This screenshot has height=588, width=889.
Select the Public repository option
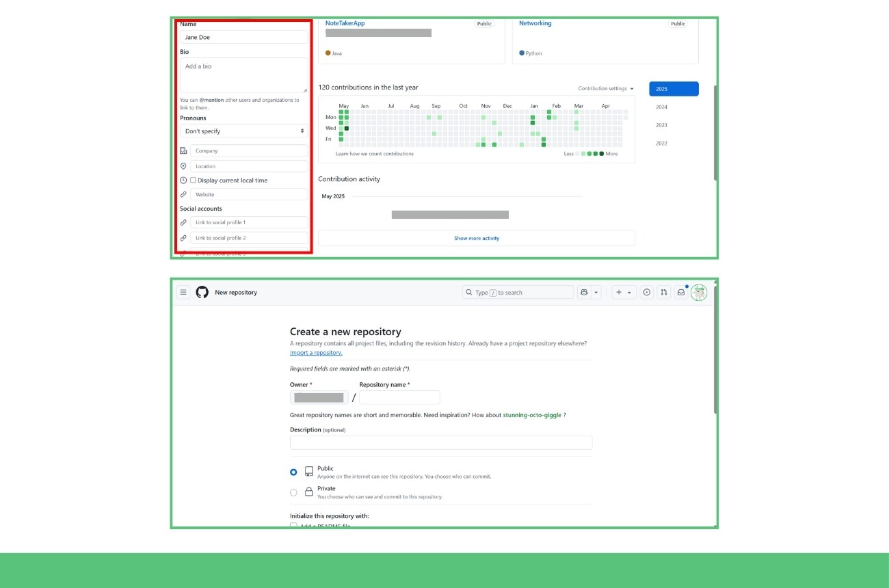coord(293,472)
